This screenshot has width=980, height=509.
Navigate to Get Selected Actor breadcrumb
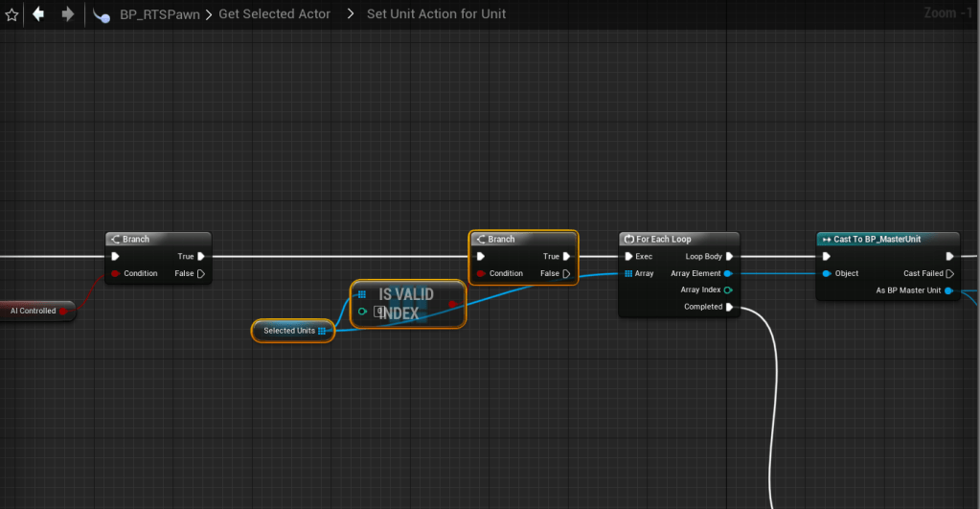[x=274, y=14]
